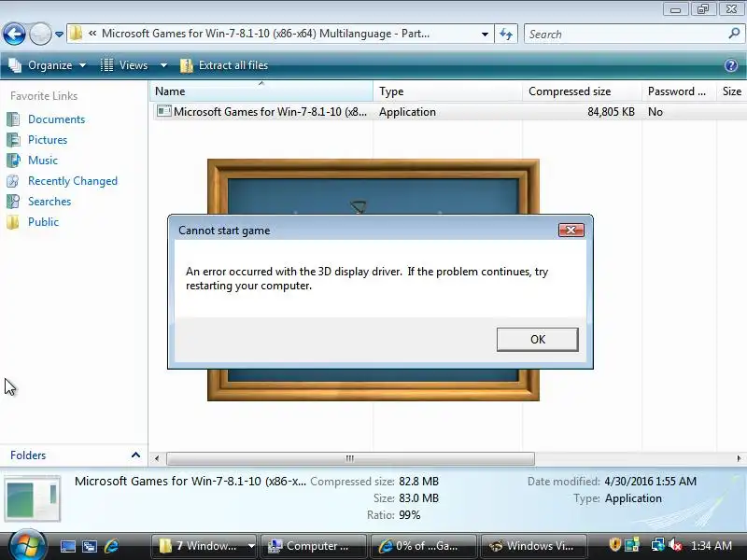
Task: Click the Public folder icon in the sidebar
Action: click(13, 222)
